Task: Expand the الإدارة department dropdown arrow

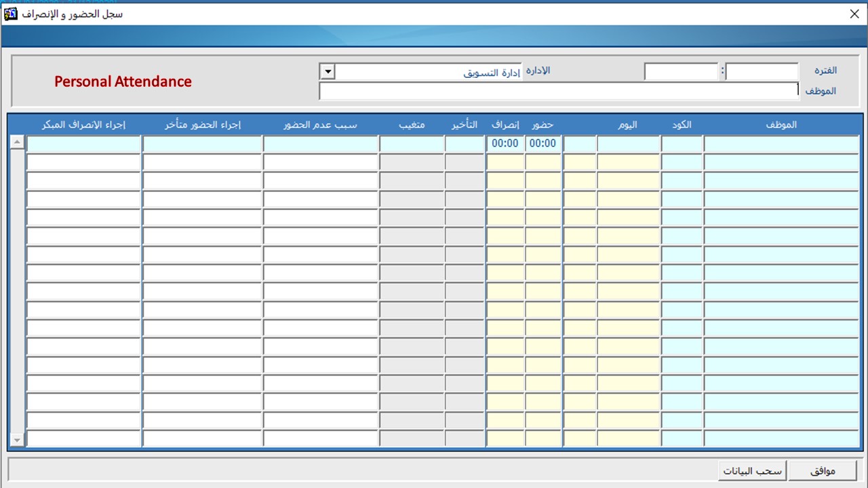Action: (327, 72)
